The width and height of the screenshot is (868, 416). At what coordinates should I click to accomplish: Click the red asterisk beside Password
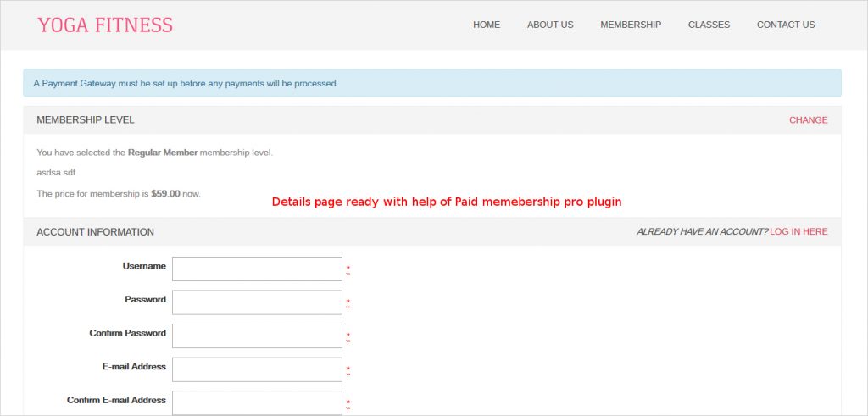[x=348, y=302]
